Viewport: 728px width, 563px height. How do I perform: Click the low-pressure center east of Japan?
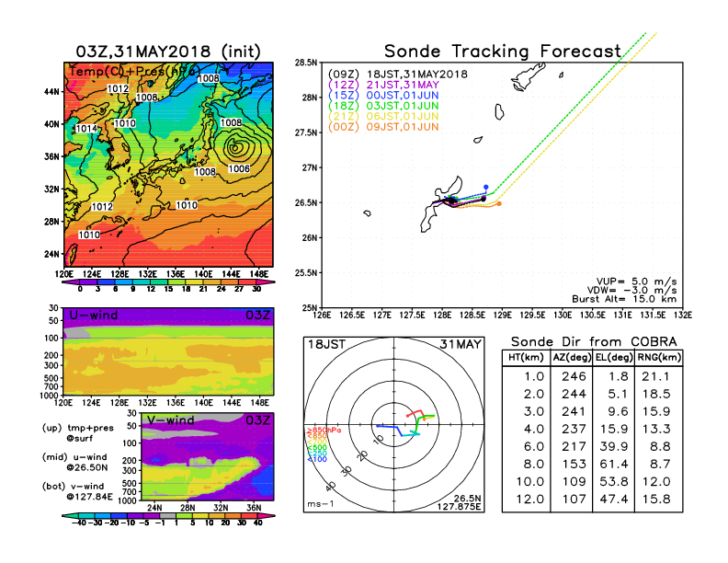(x=235, y=148)
